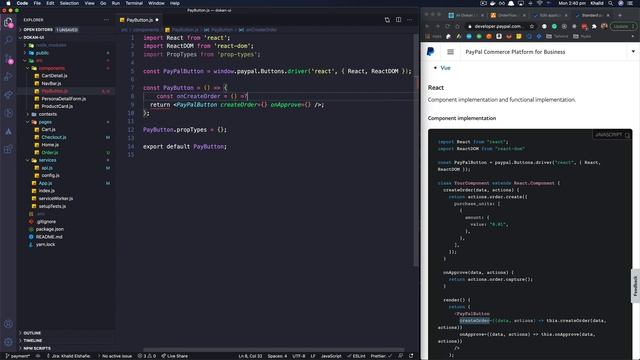Image resolution: width=640 pixels, height=360 pixels.
Task: Bookmark this page with the star icon
Action: (531, 26)
